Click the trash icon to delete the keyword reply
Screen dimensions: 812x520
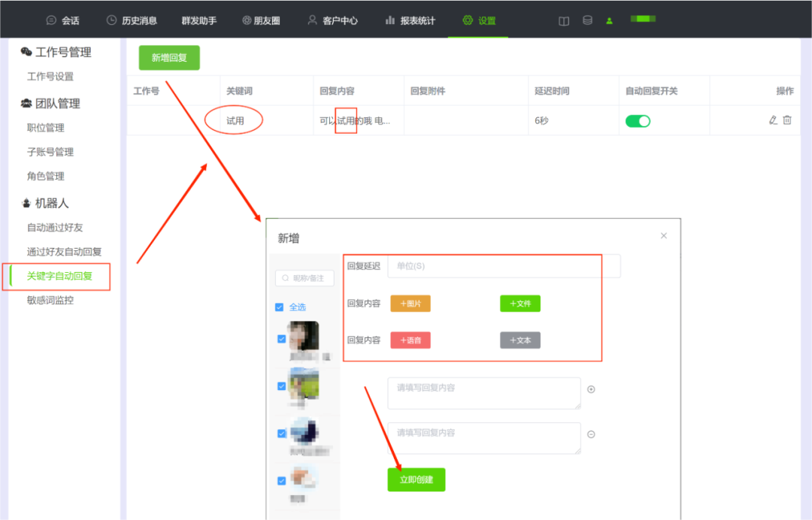click(786, 120)
